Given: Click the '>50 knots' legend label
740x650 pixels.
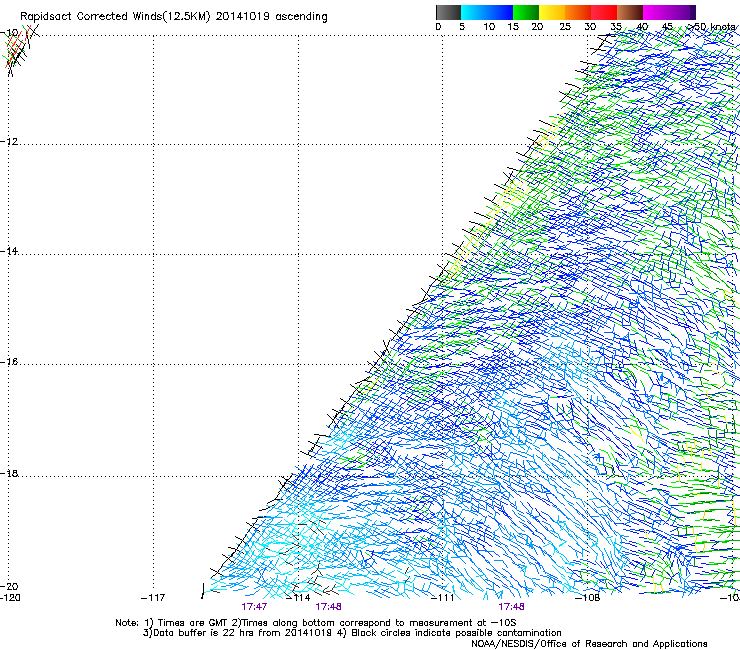Looking at the screenshot, I should point(711,27).
